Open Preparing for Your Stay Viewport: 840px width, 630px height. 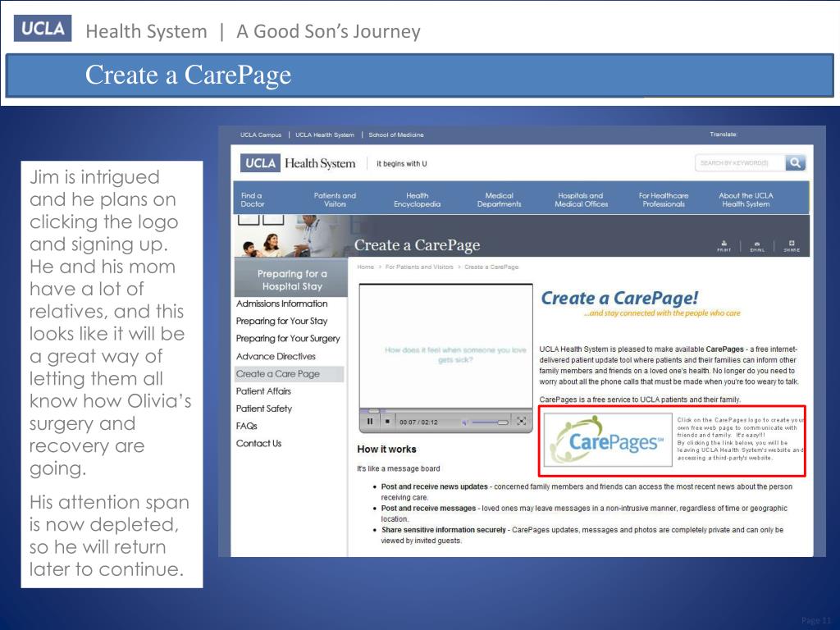tap(282, 321)
